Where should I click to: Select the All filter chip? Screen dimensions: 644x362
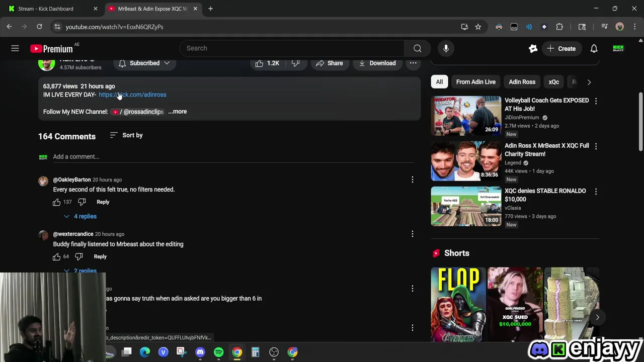click(x=439, y=82)
